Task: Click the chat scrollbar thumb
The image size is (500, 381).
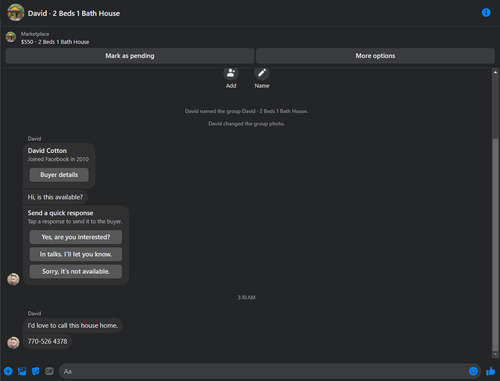Action: click(x=495, y=244)
